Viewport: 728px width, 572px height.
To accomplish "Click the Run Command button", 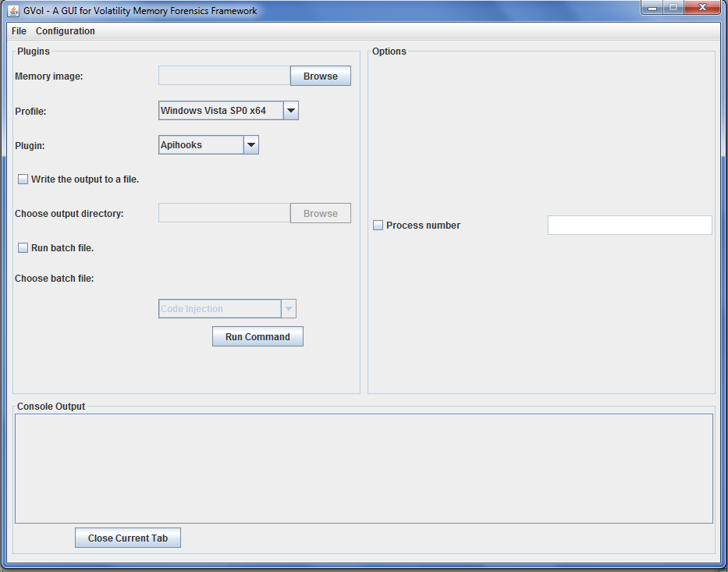I will (257, 336).
